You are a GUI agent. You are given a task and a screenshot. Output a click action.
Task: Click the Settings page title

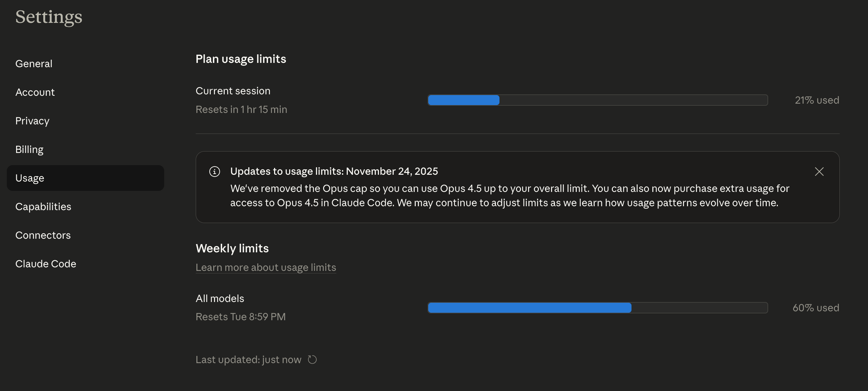point(49,17)
